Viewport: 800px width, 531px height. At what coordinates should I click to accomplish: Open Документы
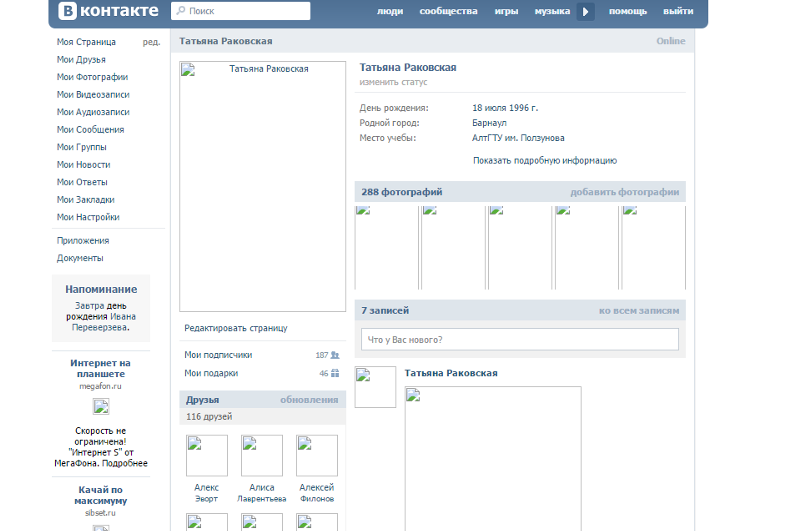[x=80, y=258]
